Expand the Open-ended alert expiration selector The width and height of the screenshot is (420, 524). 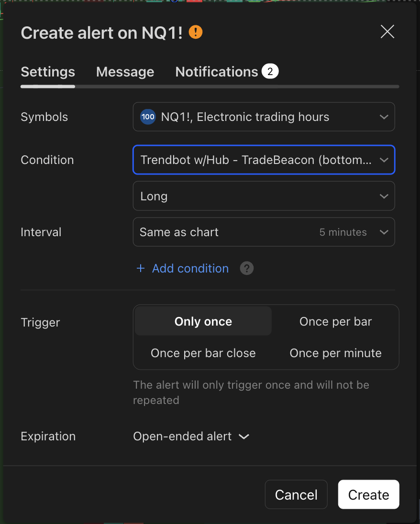point(191,436)
